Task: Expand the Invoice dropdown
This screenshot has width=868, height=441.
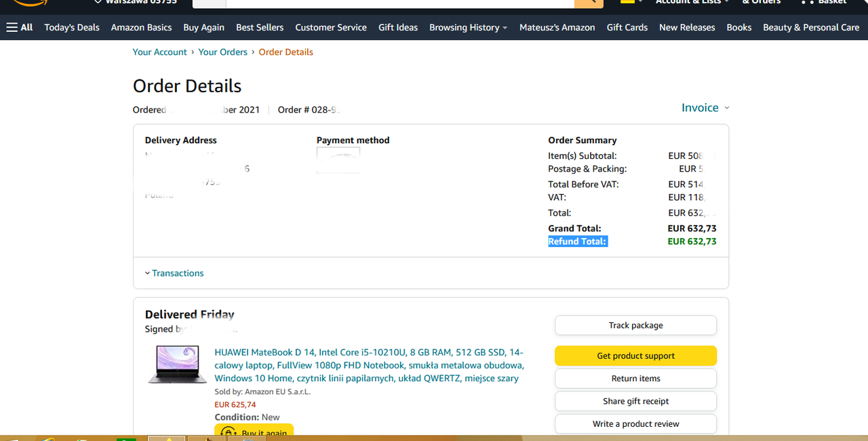Action: pyautogui.click(x=705, y=108)
